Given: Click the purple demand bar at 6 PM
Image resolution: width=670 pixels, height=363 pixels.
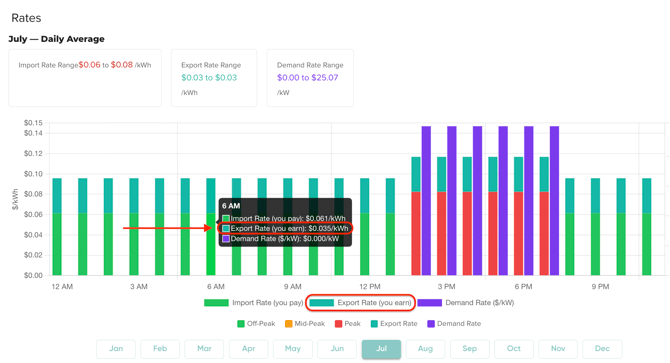Looking at the screenshot, I should click(x=529, y=201).
